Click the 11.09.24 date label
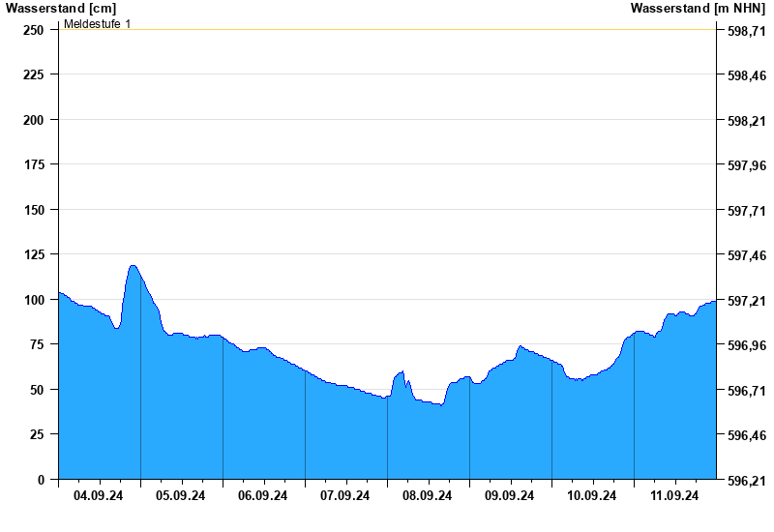The height and width of the screenshot is (532, 774). [674, 496]
